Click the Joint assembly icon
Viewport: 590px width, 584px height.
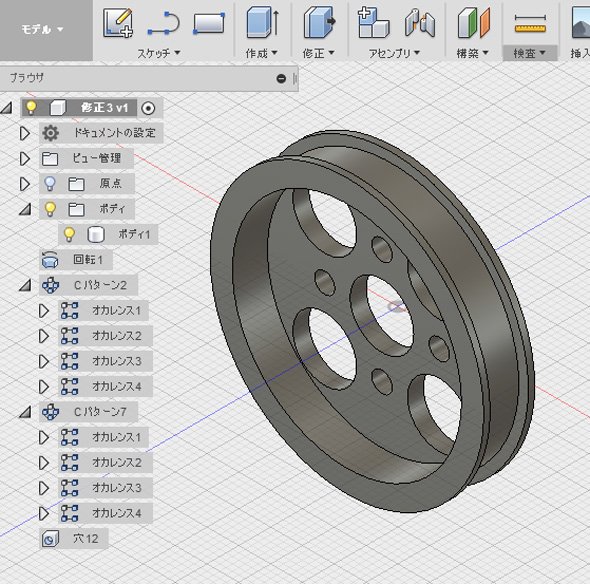tap(420, 23)
